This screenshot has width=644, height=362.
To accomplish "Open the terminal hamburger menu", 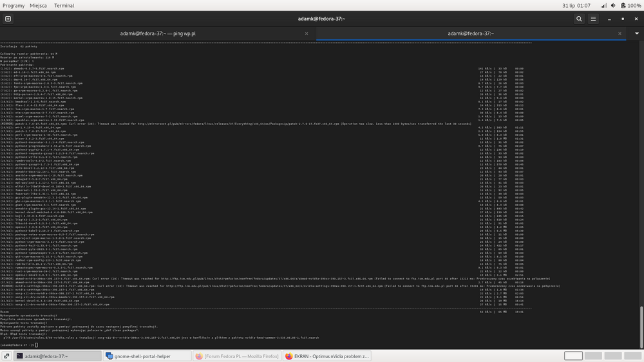I will 594,19.
